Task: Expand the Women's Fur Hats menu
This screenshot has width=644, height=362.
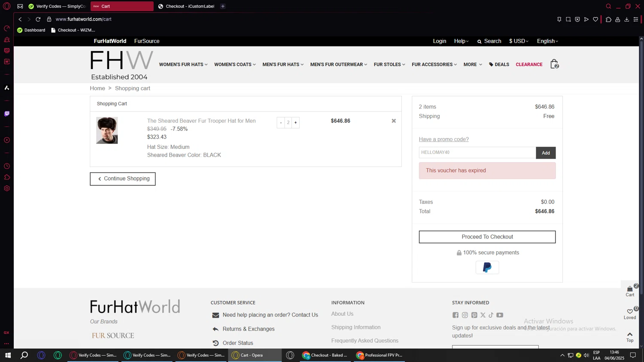Action: 183,65
